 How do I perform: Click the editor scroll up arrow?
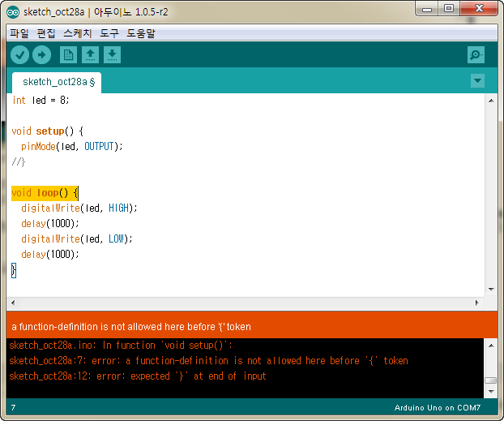point(491,101)
